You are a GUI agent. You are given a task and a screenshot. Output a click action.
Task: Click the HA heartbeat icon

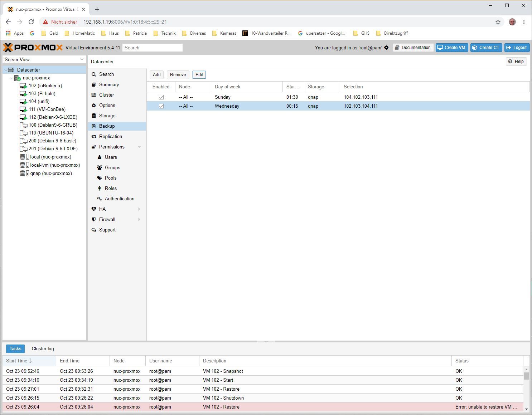pyautogui.click(x=94, y=209)
